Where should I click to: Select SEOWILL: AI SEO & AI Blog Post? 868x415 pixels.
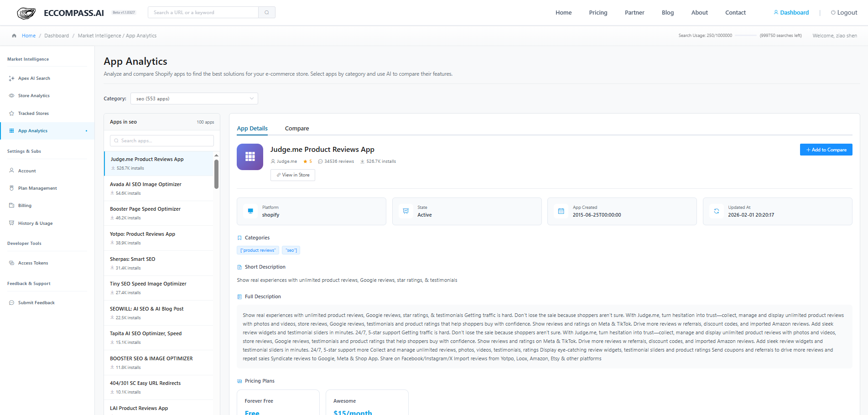point(159,313)
